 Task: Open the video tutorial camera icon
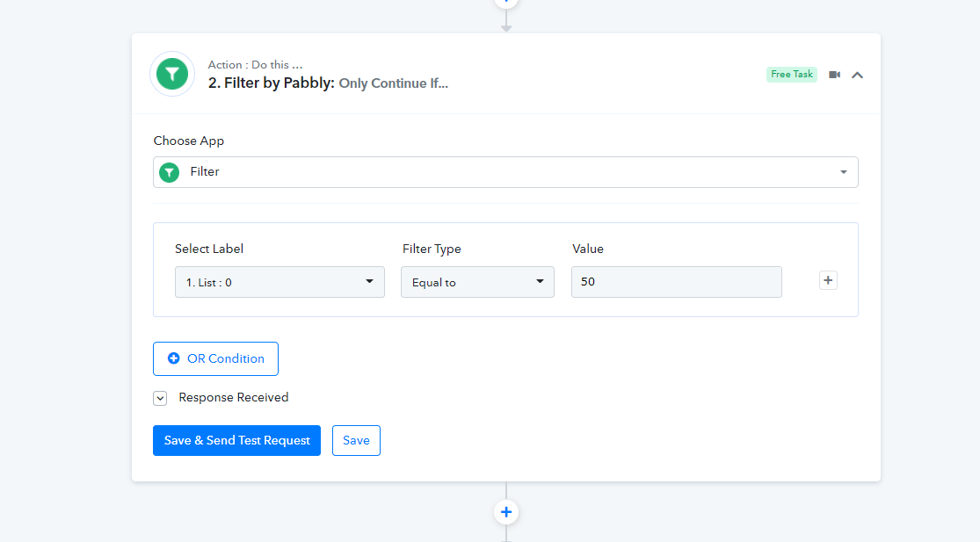pos(834,75)
